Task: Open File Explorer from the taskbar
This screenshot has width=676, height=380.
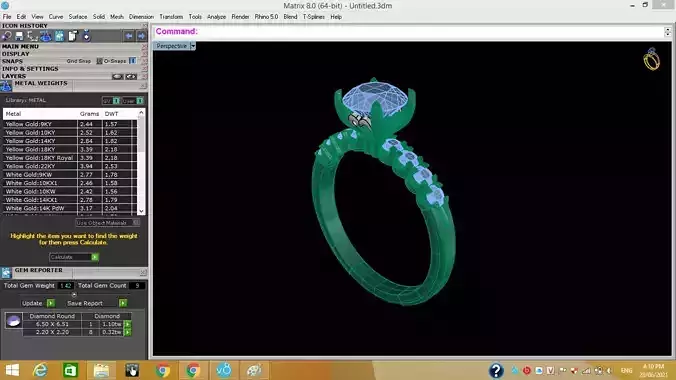Action: coord(101,370)
